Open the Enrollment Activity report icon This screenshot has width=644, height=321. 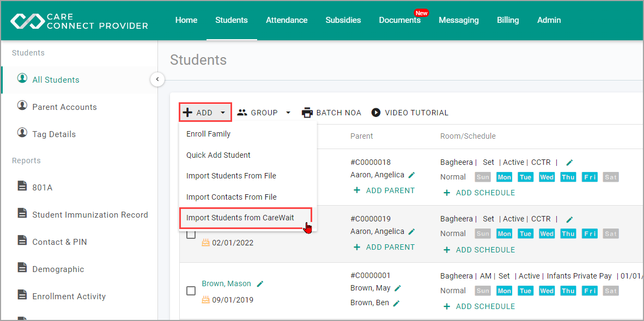[x=22, y=295]
